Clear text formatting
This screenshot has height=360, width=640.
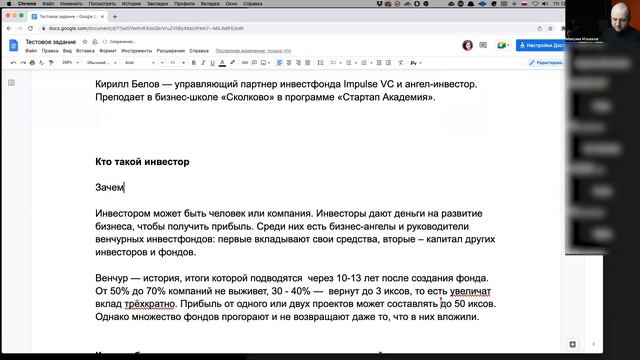click(x=400, y=63)
